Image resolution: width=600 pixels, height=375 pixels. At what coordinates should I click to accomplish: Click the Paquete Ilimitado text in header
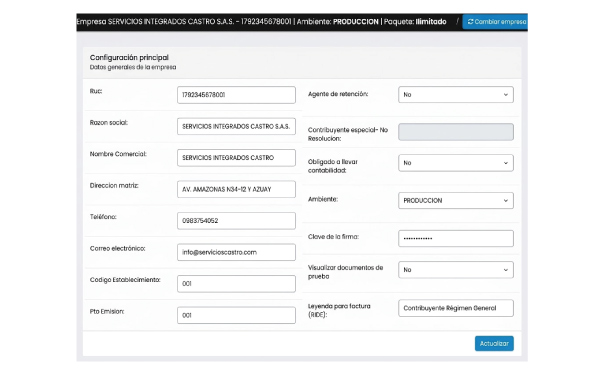415,21
